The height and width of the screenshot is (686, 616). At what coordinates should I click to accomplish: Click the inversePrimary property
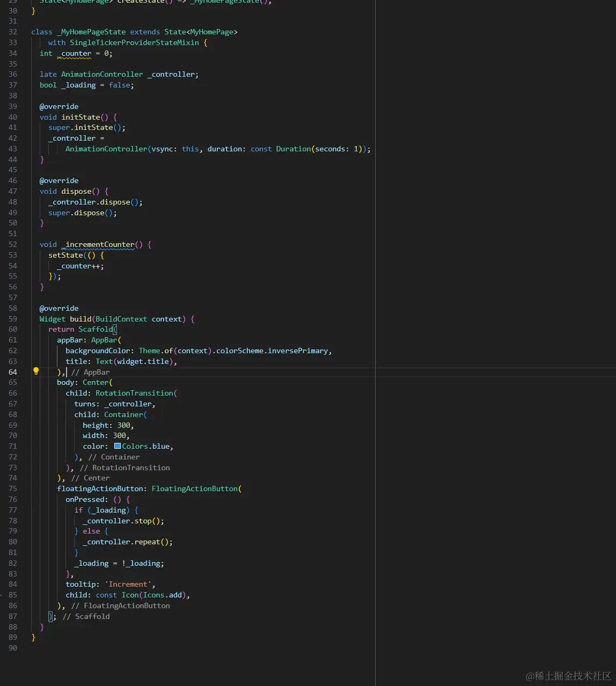298,351
